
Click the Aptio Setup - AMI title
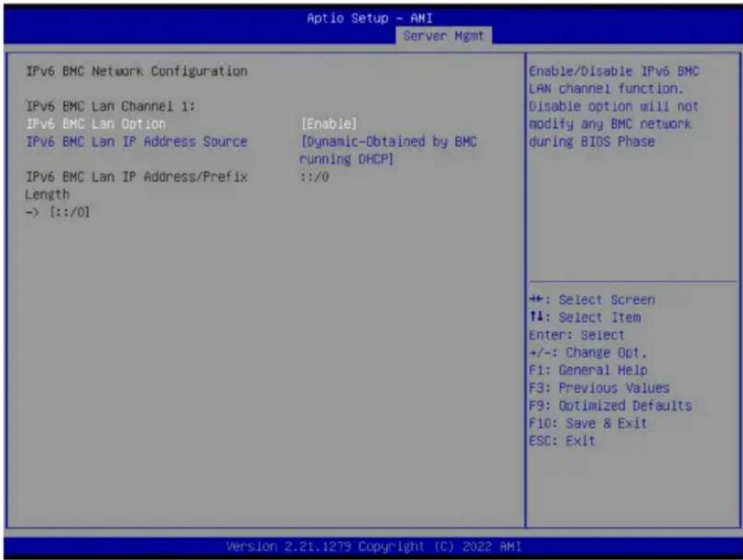click(369, 18)
